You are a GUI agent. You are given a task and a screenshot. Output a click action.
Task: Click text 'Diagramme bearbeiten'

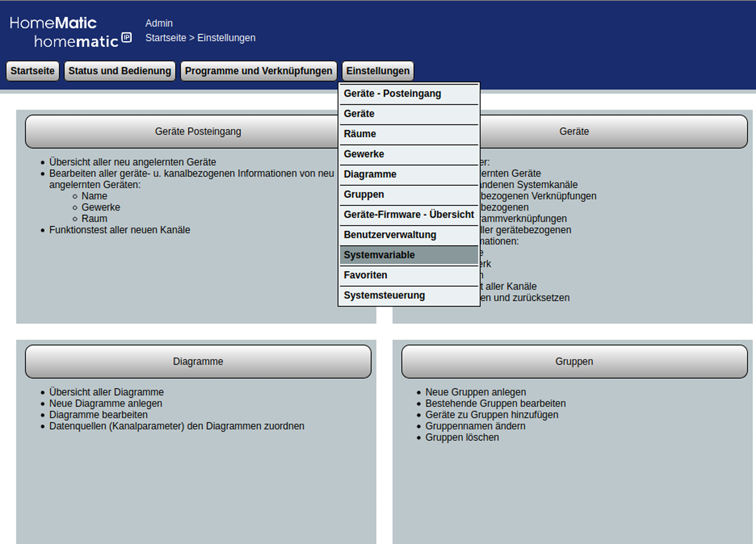[x=98, y=415]
